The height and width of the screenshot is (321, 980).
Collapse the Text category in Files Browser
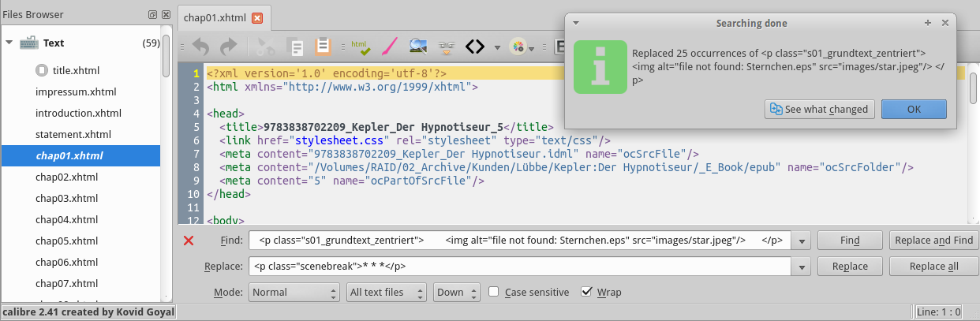click(9, 43)
